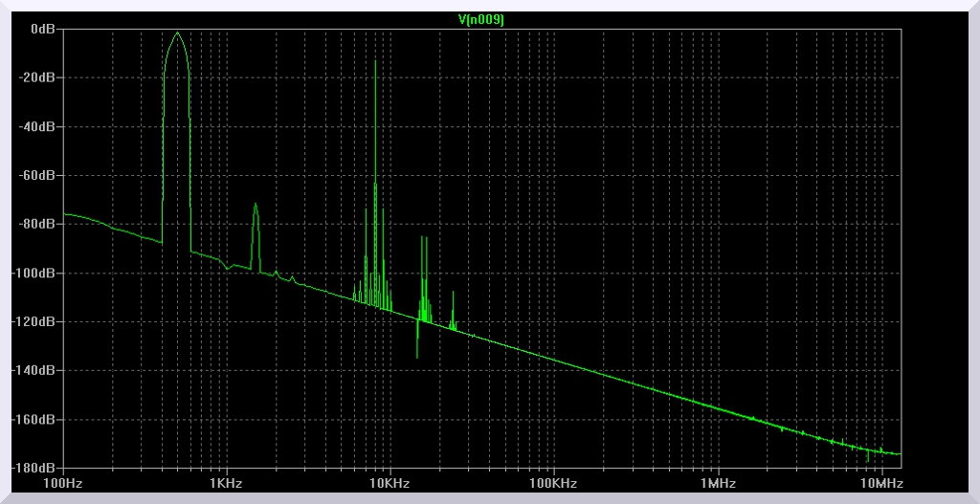Click the -160dB vertical axis label
Screen dimensions: 980x504
click(36, 419)
